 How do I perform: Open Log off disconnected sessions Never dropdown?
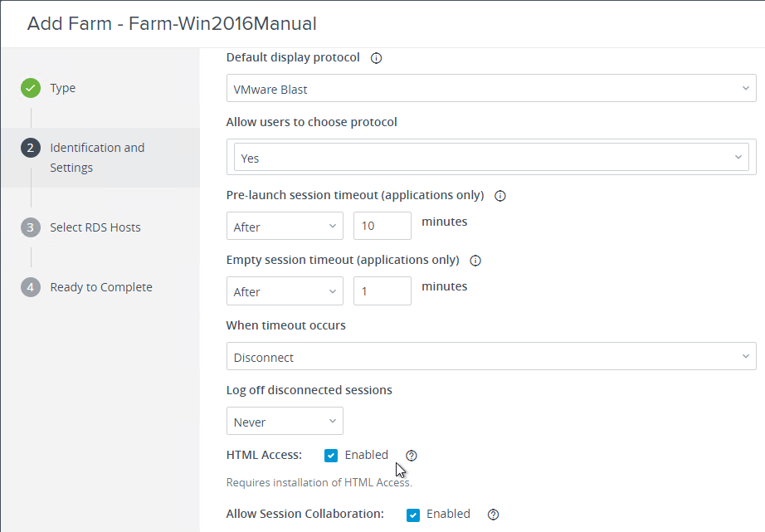[285, 422]
